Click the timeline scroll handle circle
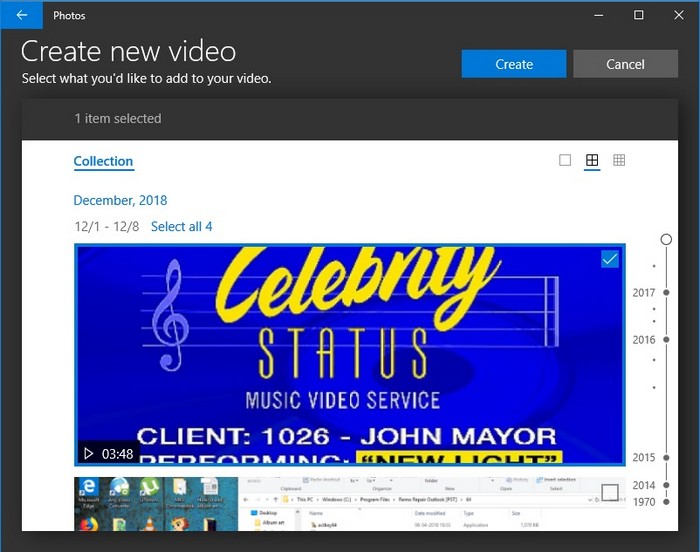 pos(666,239)
